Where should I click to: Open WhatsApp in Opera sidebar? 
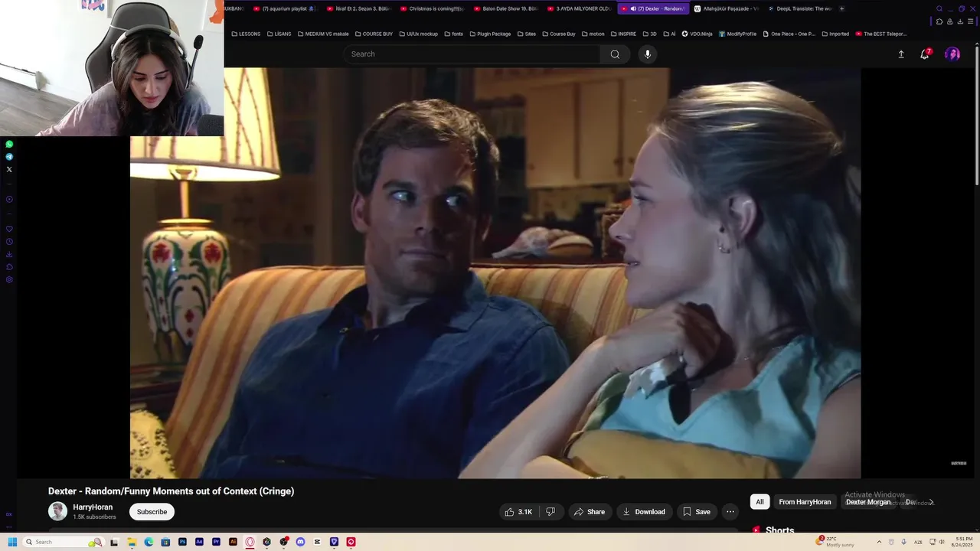[9, 144]
